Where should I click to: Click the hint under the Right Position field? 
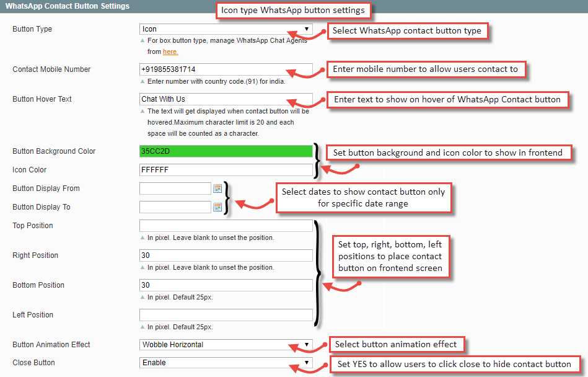(211, 267)
